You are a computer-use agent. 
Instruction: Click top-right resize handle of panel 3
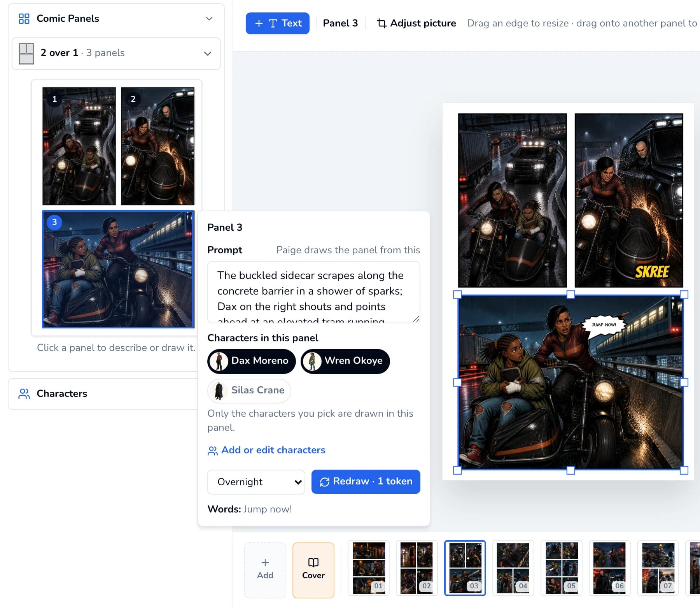click(684, 295)
